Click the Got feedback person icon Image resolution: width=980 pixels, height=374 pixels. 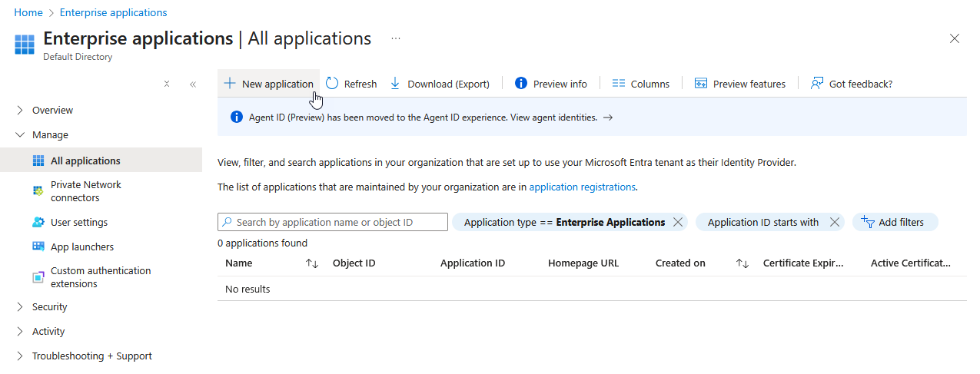(x=817, y=83)
